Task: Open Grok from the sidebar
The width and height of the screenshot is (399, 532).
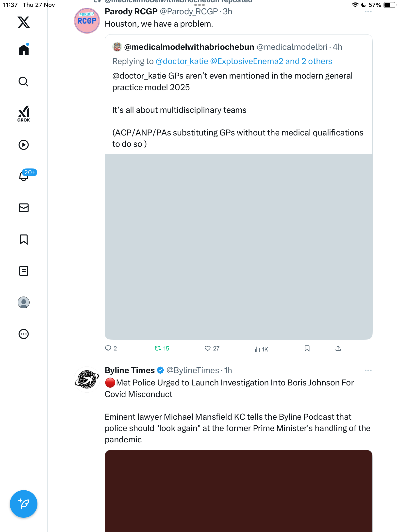Action: tap(24, 114)
